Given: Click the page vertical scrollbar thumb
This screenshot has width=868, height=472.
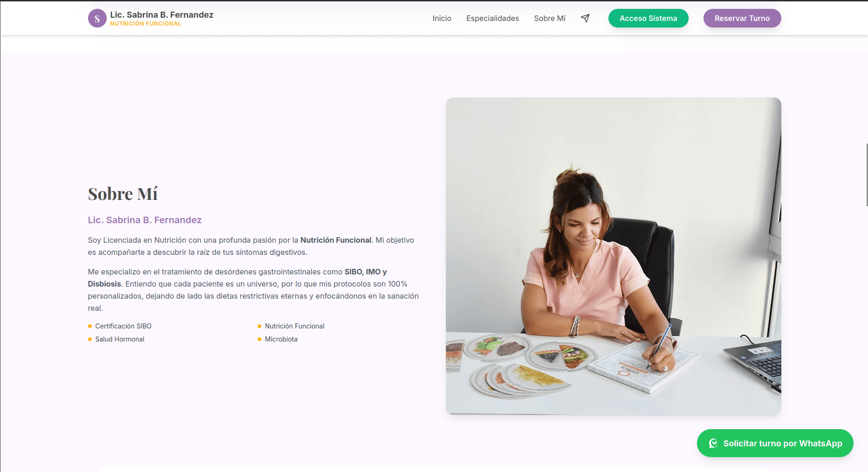Looking at the screenshot, I should click(867, 175).
